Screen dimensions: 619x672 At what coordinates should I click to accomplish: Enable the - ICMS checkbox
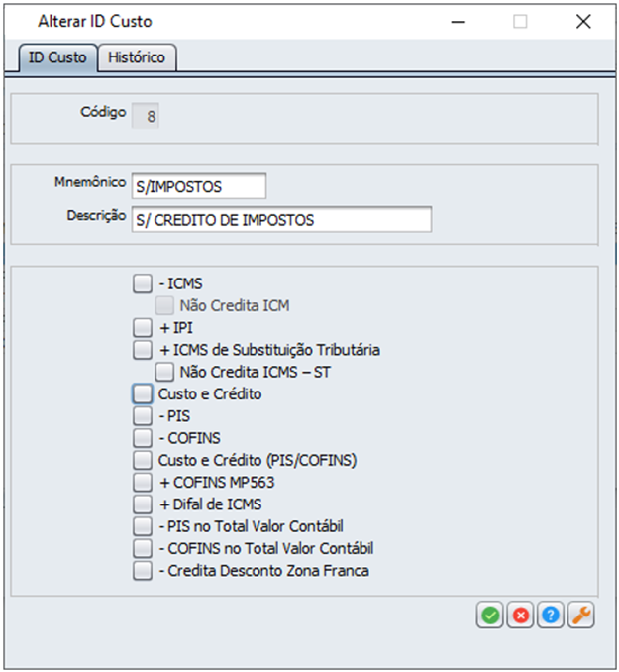(x=143, y=283)
